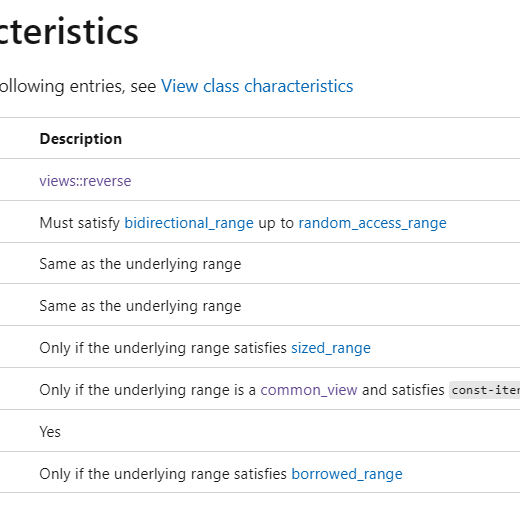
Task: Click the text preceding the sized_range link
Action: tap(163, 348)
